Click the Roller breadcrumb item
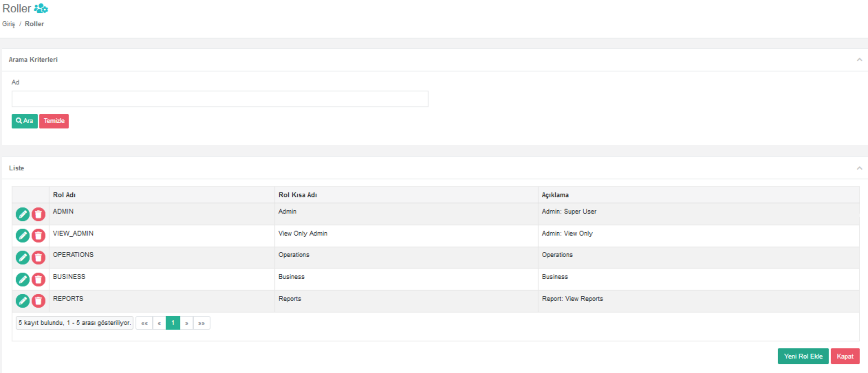Image resolution: width=868 pixels, height=373 pixels. [x=34, y=24]
